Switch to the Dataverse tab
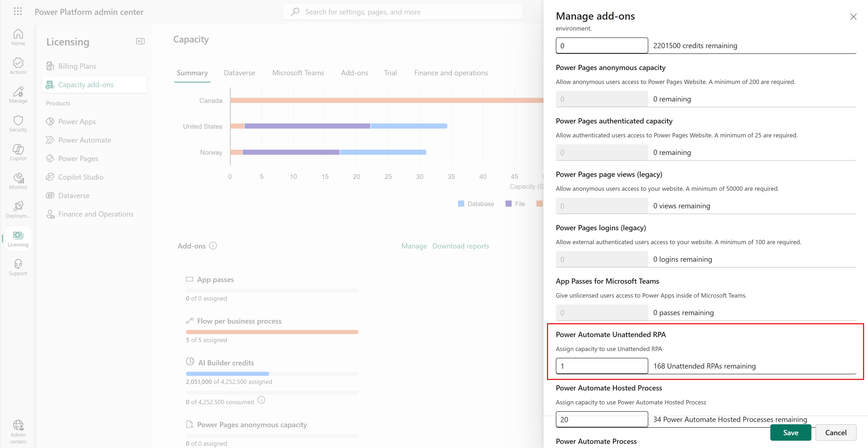Image resolution: width=868 pixels, height=448 pixels. tap(239, 73)
